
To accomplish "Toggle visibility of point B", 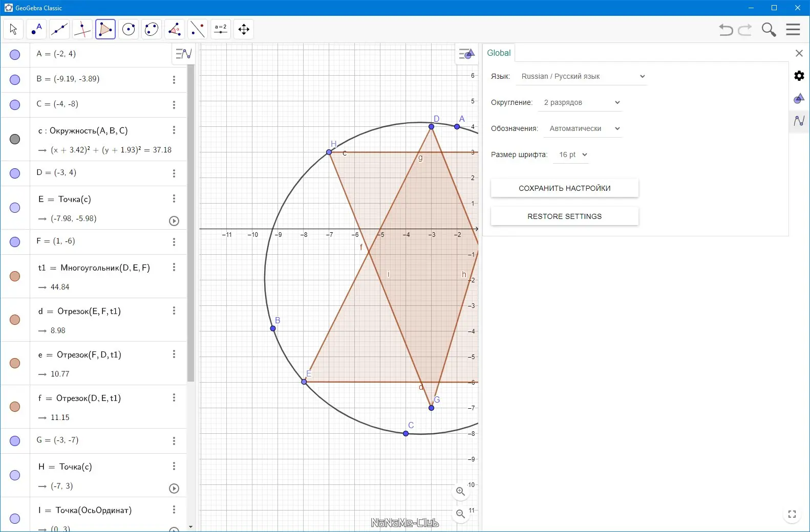I will [15, 80].
